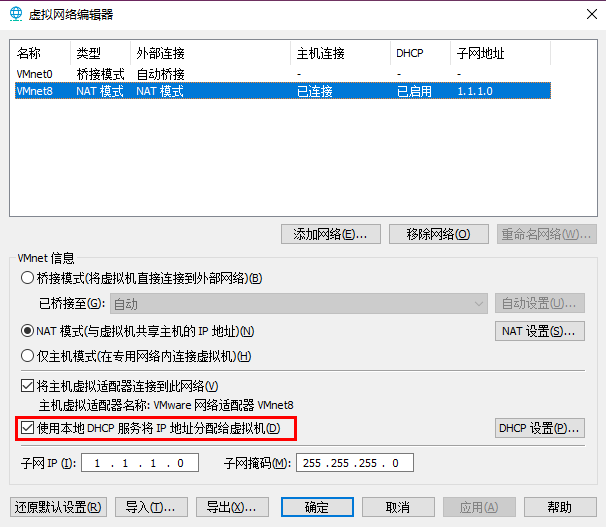Toggle 将主机虚拟适配器连接到此网络 checkbox

(27, 386)
